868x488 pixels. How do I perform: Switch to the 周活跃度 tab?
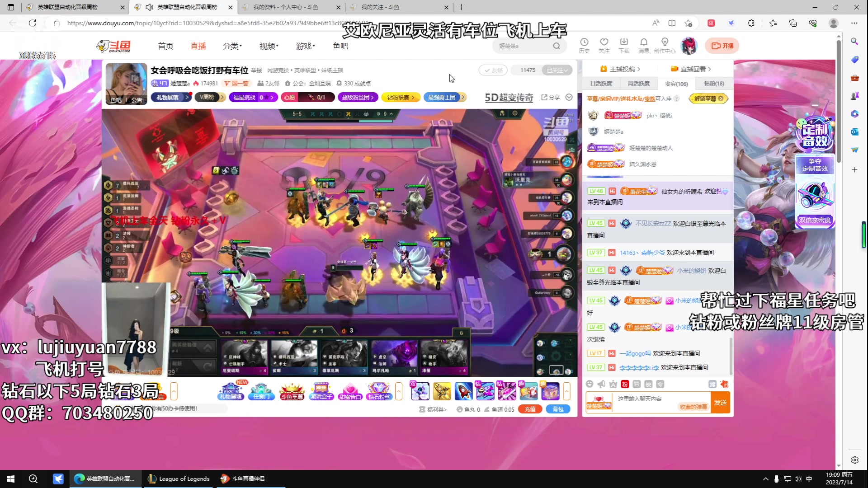point(638,84)
